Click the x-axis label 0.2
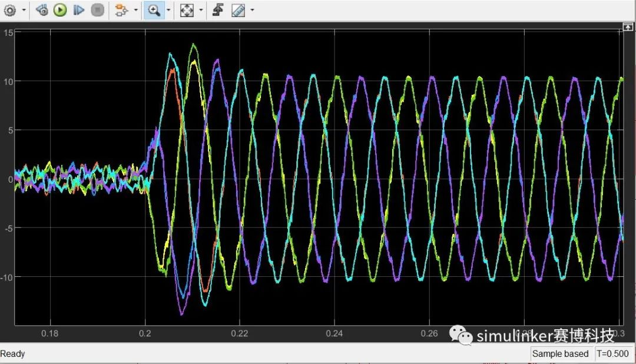The width and height of the screenshot is (636, 364). pos(145,333)
